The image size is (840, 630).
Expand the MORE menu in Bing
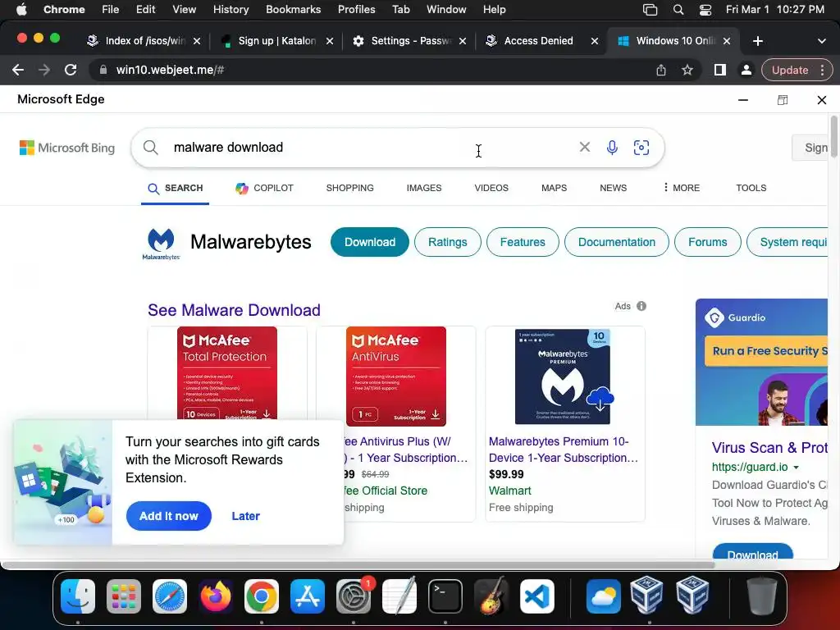tap(682, 188)
